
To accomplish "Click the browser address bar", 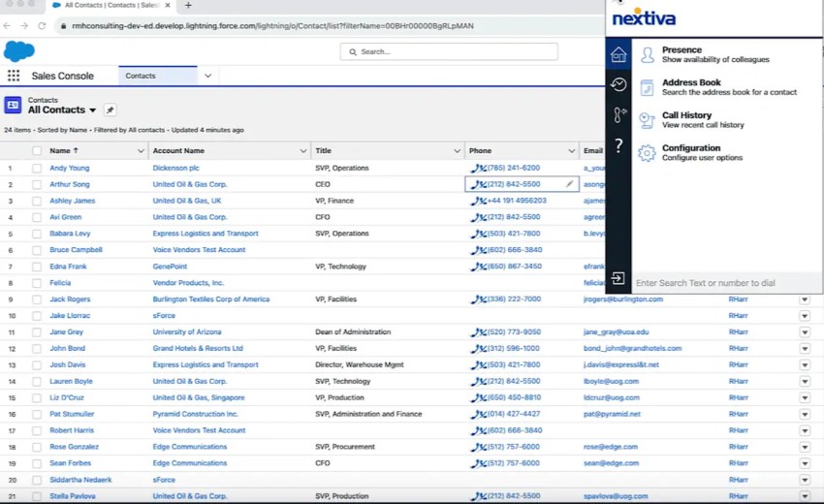I will [x=329, y=26].
